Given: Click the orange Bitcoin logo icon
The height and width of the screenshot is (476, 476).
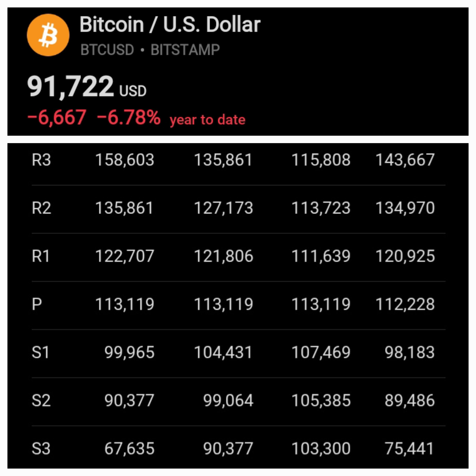Looking at the screenshot, I should point(48,35).
